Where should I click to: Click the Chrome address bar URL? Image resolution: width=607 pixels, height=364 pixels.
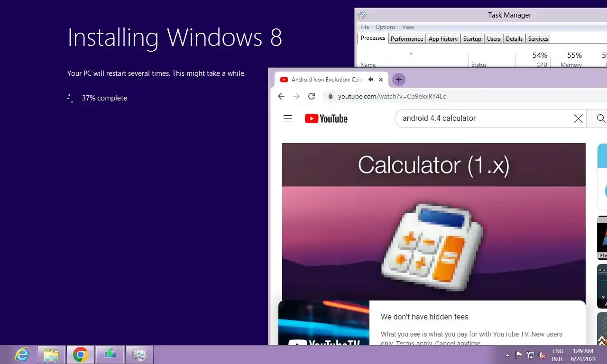point(392,96)
